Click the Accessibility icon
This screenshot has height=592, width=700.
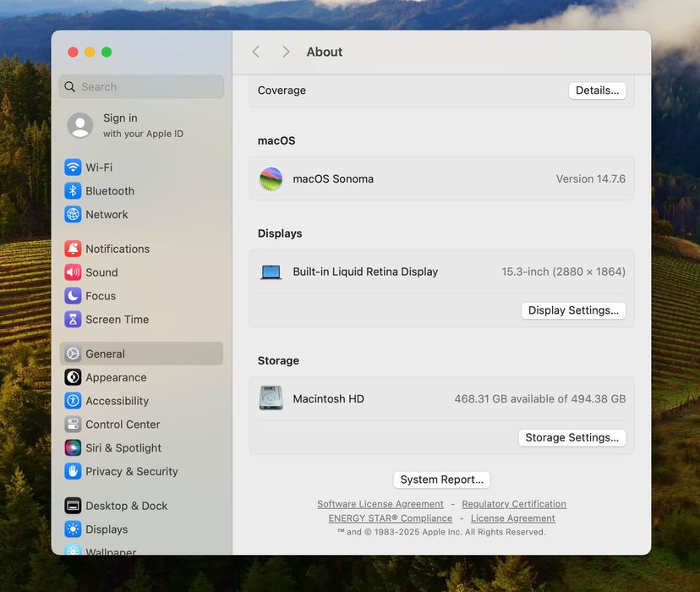[x=73, y=401]
